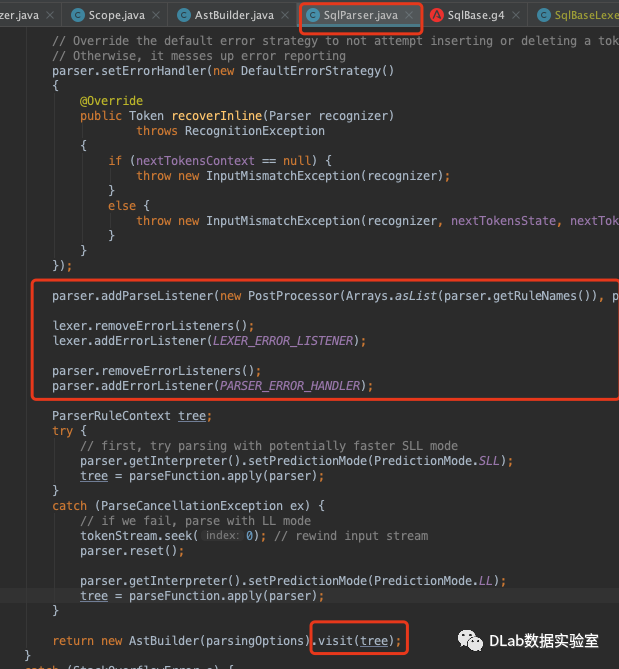Click the index: parameter hint
This screenshot has height=669, width=619.
tap(221, 535)
